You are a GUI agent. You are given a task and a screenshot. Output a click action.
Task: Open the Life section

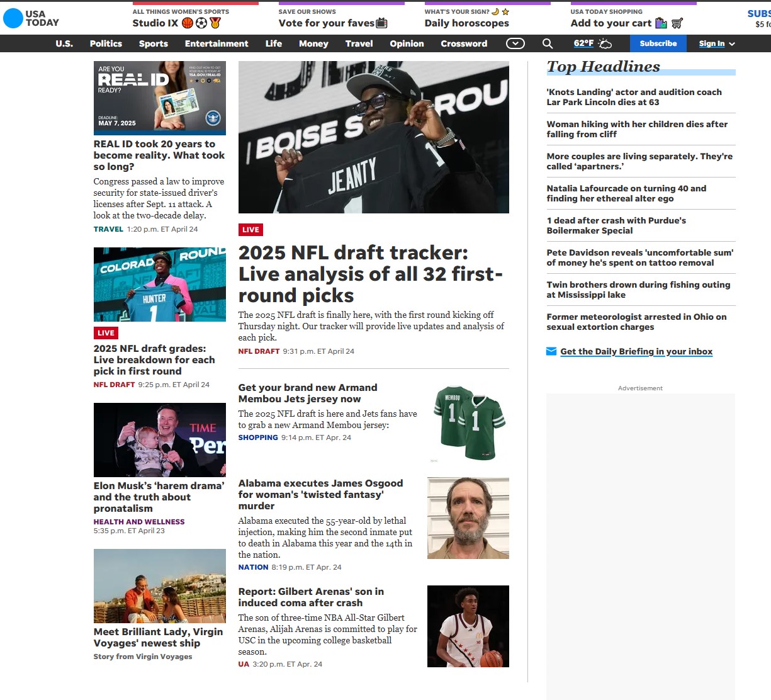(274, 43)
